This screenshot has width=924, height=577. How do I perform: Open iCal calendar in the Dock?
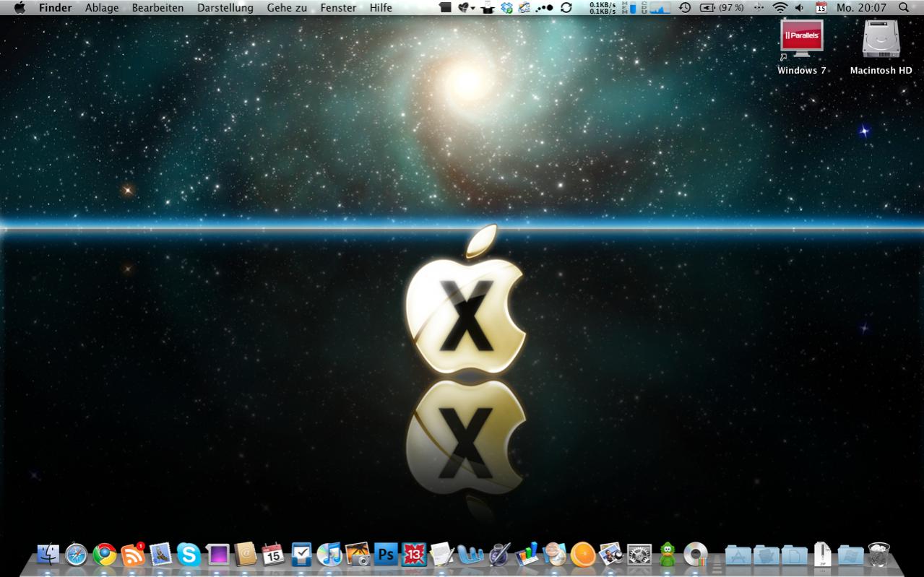(273, 554)
